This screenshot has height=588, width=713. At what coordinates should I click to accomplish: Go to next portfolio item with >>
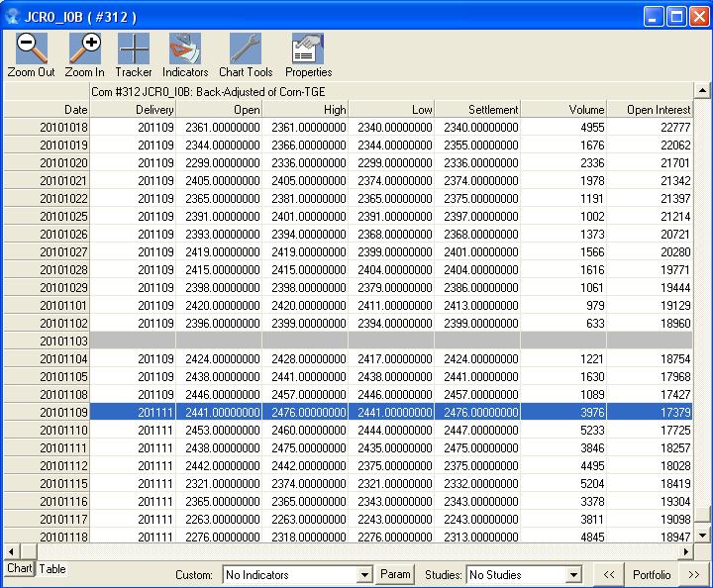point(694,575)
